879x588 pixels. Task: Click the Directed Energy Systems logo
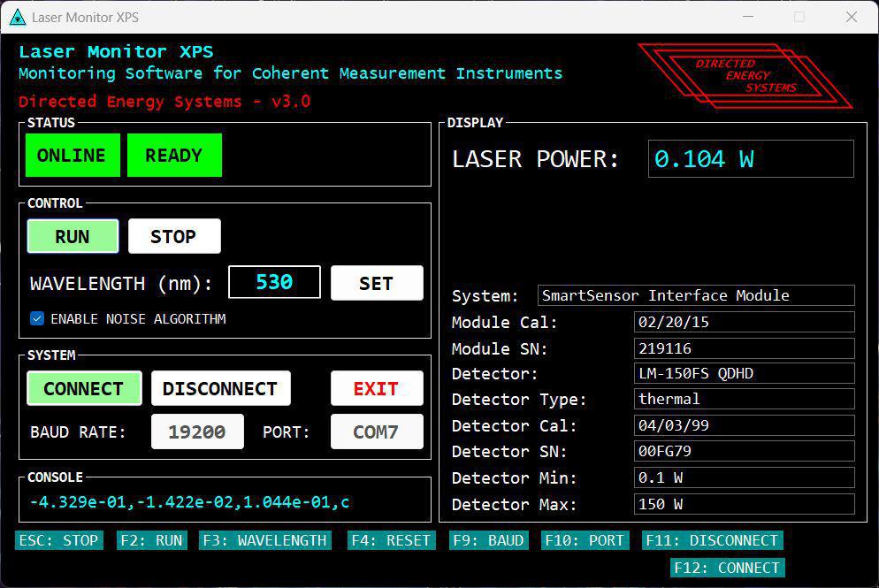pos(745,76)
